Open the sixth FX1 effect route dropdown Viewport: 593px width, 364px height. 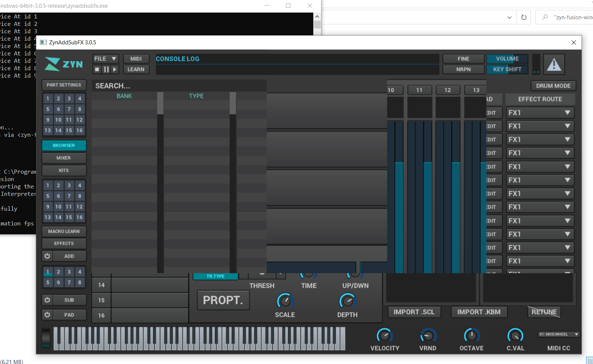click(x=540, y=180)
